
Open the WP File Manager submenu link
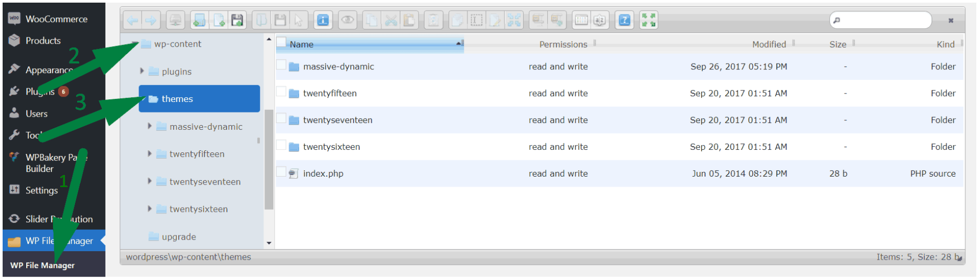42,265
